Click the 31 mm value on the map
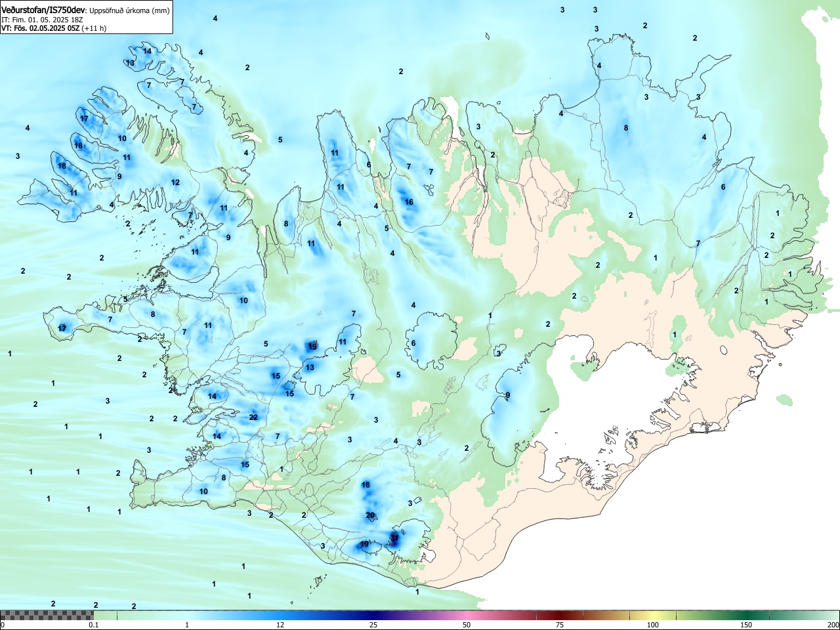 394,537
